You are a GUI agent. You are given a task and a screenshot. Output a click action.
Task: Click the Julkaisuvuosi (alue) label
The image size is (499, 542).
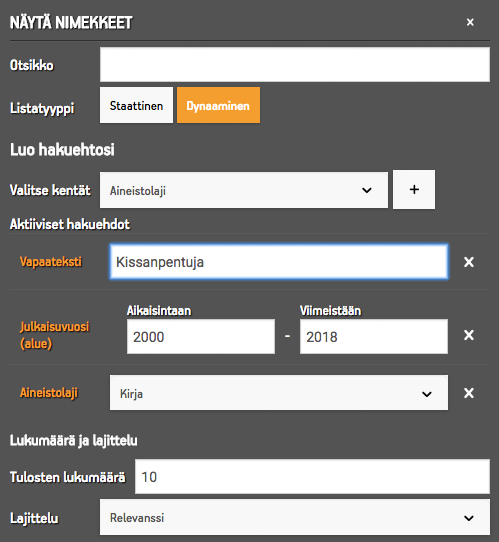click(54, 335)
